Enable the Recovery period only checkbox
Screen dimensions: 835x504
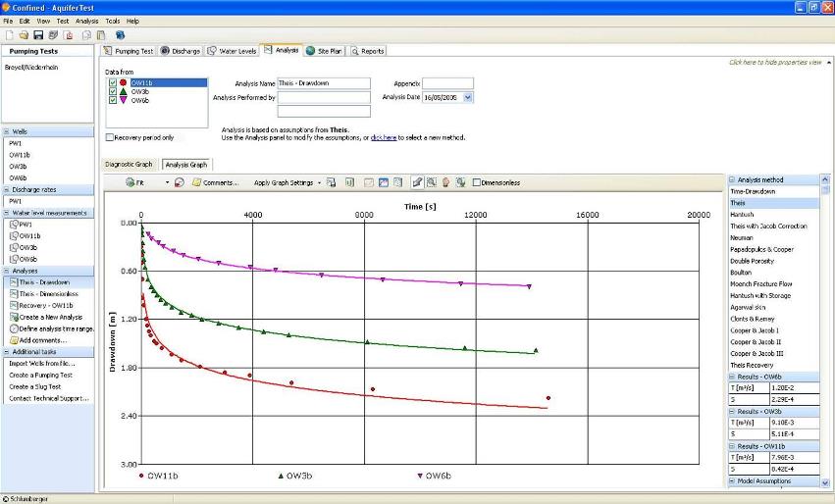pos(110,137)
